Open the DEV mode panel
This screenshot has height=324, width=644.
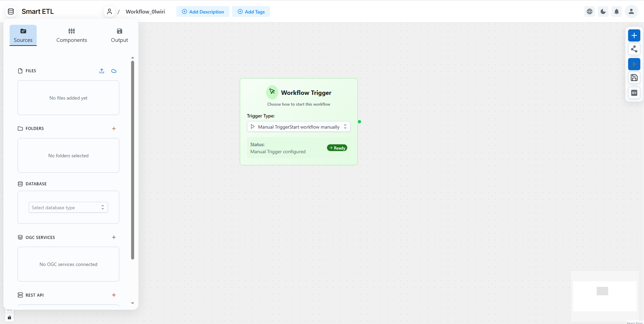point(634,93)
